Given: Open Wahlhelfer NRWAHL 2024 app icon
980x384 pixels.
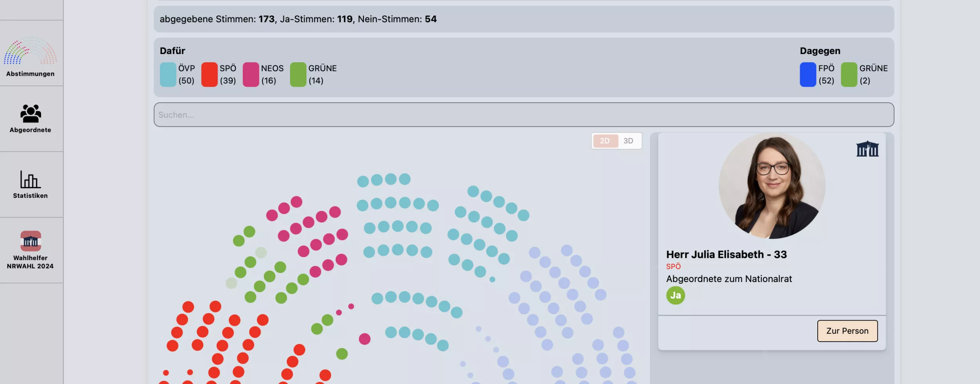Looking at the screenshot, I should click(31, 241).
